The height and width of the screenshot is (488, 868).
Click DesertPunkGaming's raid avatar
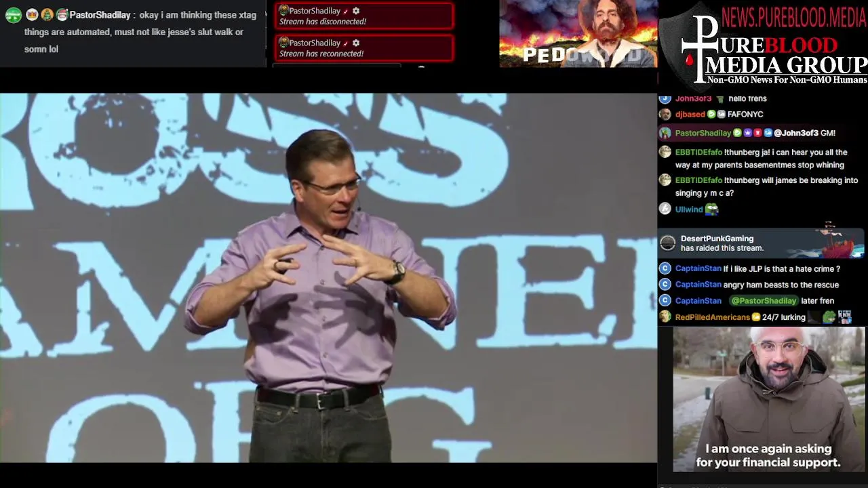coord(668,243)
